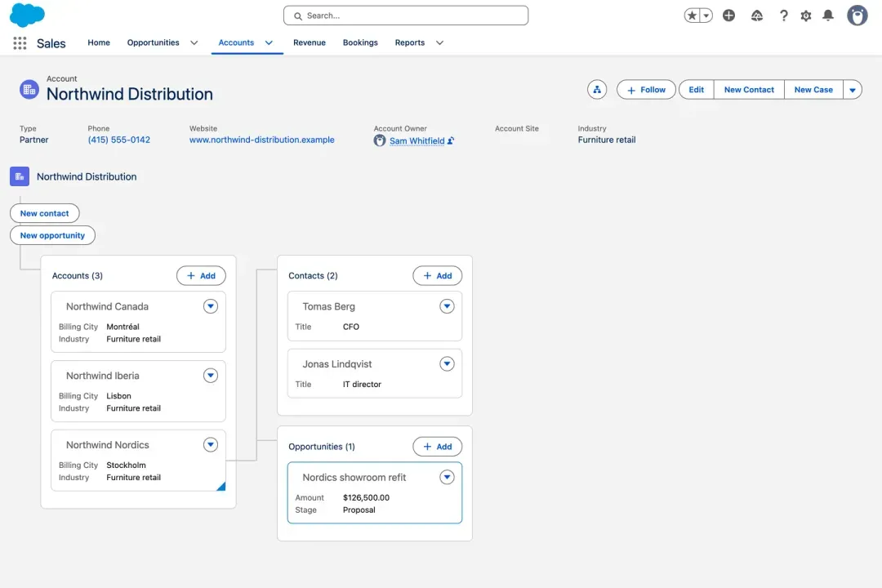Click the New contact pill button
882x588 pixels.
pyautogui.click(x=44, y=213)
